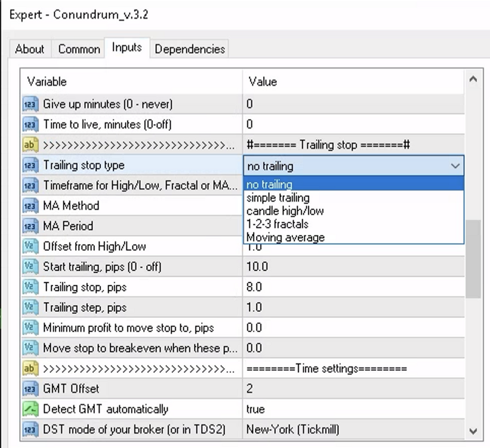Click the icon beside GMT Offset
490x448 pixels.
pos(30,389)
